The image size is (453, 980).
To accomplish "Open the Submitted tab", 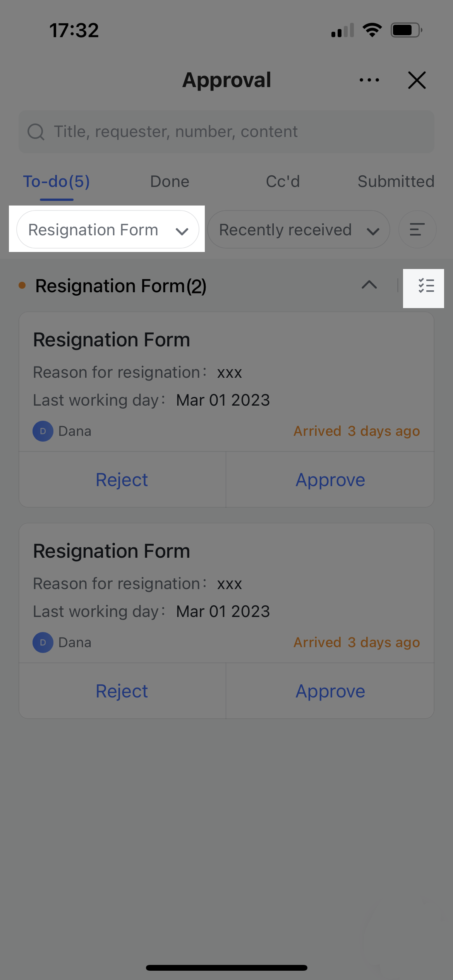I will [396, 181].
